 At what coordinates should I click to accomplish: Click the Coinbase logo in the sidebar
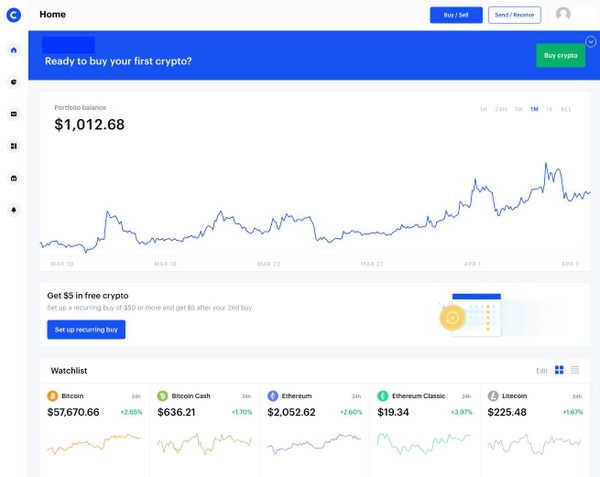pos(14,15)
